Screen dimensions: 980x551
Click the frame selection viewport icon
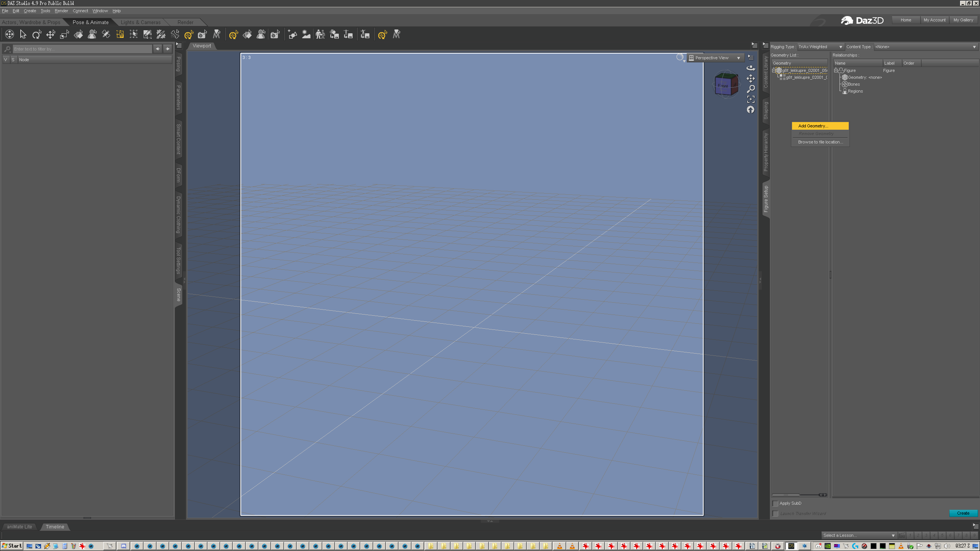coord(751,99)
